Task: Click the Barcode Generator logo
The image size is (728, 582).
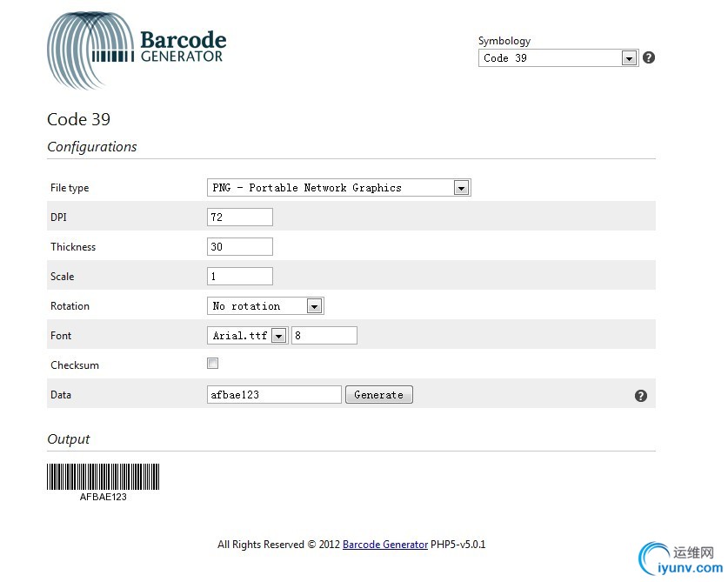Action: click(x=137, y=50)
